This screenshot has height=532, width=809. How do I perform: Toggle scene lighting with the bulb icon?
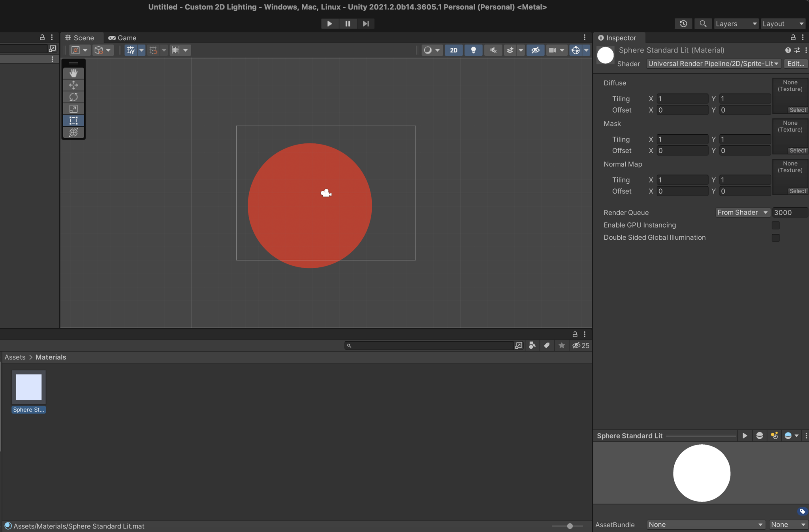pos(473,50)
